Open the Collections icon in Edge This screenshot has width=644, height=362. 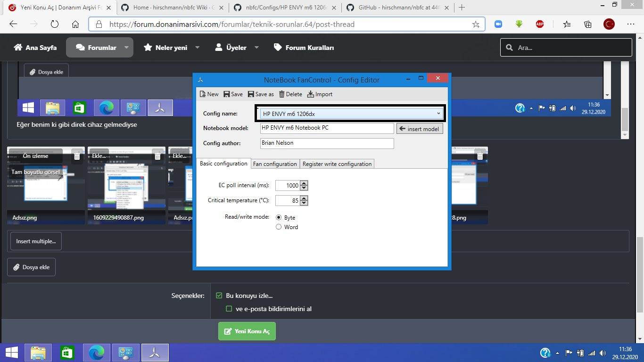[588, 24]
